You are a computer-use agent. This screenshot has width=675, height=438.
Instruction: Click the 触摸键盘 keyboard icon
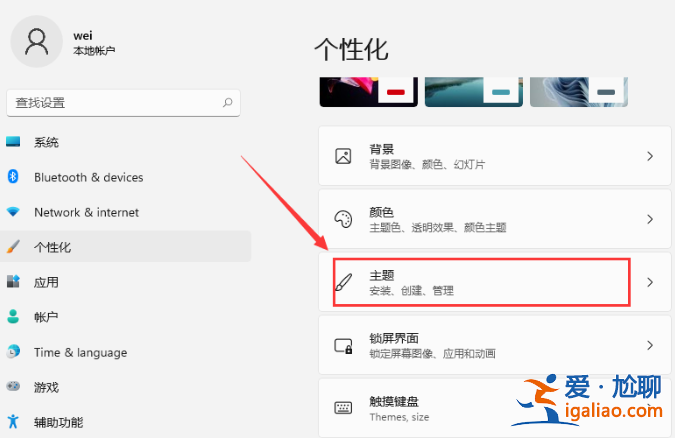coord(343,407)
